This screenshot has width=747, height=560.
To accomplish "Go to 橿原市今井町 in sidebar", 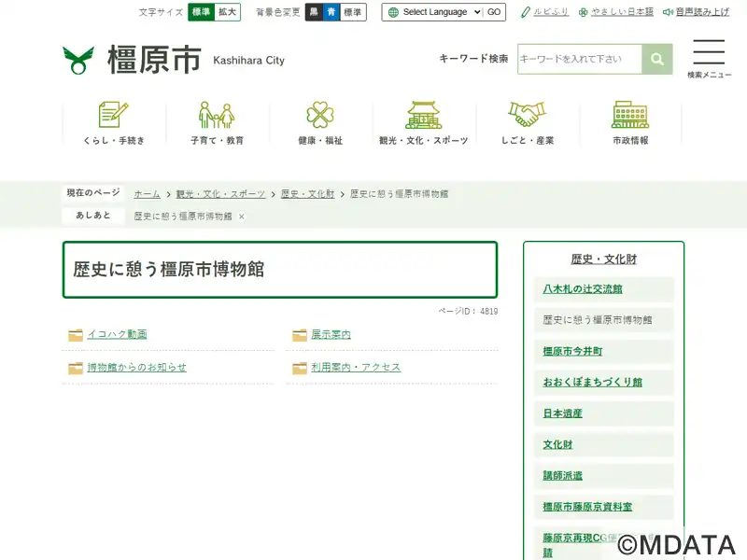I will 572,351.
